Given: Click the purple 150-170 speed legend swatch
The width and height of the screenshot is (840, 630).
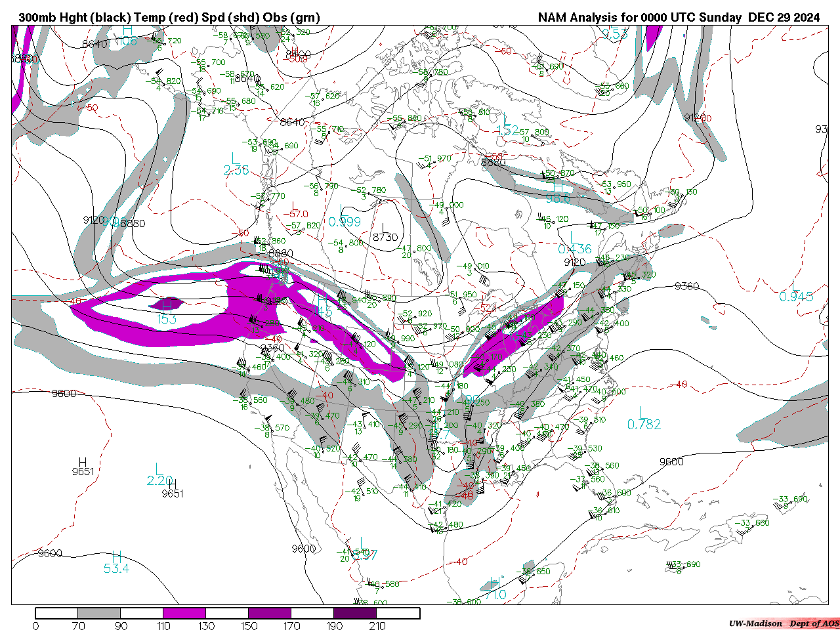Looking at the screenshot, I should [x=270, y=614].
